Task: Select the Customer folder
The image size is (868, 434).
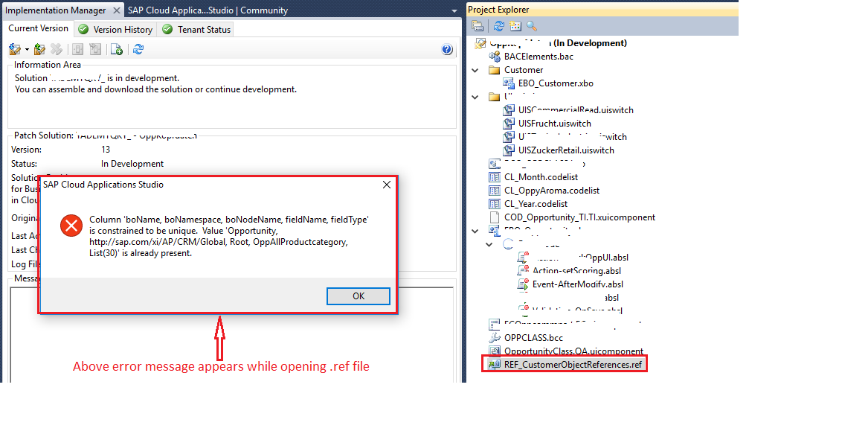Action: 523,70
